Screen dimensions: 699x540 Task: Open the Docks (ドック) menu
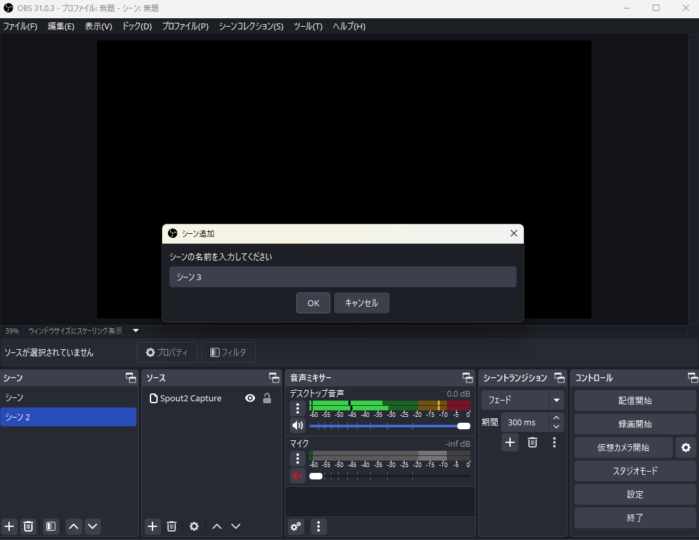[137, 26]
